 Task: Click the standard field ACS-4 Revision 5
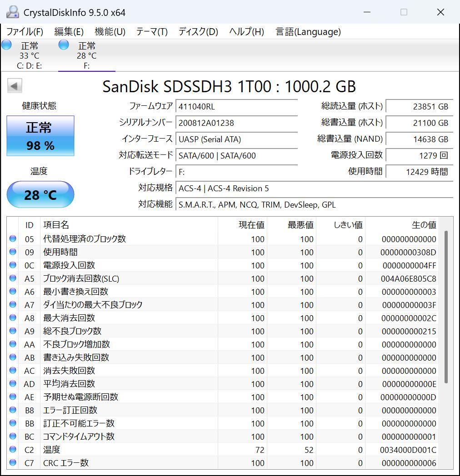point(314,188)
